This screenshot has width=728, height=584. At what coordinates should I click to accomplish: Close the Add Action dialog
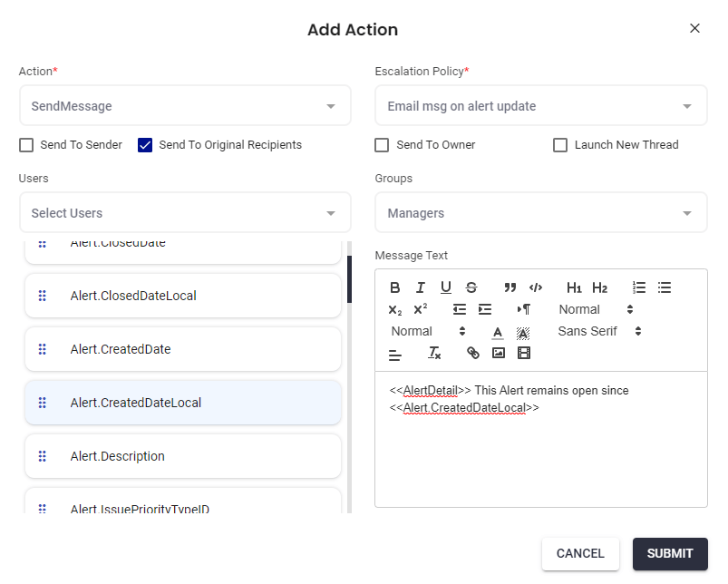(x=694, y=28)
